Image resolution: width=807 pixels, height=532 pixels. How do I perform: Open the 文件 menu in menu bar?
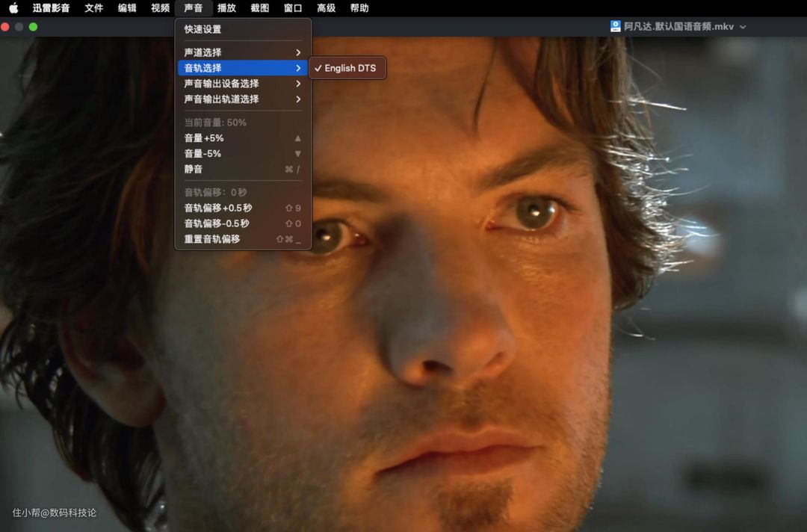point(93,8)
